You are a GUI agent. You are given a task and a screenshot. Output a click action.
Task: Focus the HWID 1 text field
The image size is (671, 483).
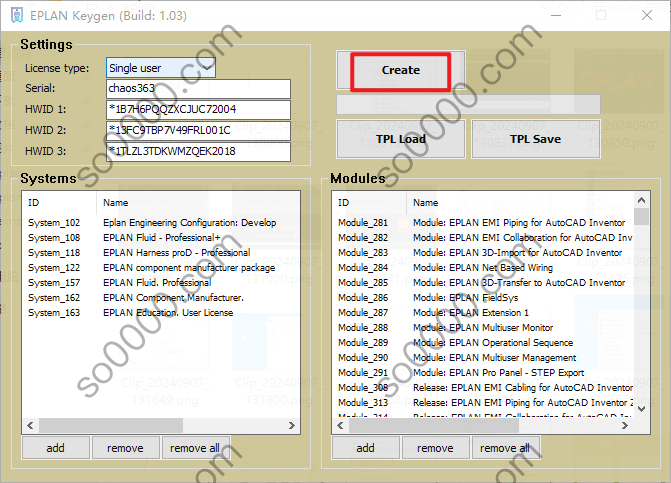(x=198, y=110)
